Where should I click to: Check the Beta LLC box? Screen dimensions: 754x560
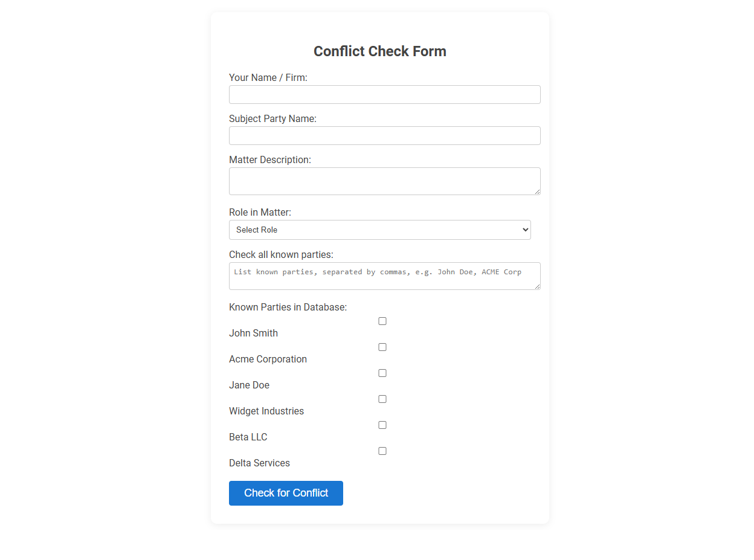tap(382, 425)
